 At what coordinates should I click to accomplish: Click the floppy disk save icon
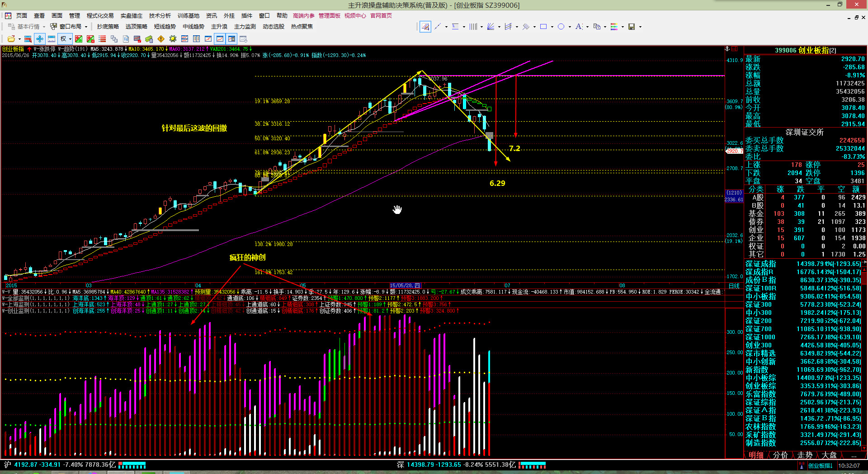(632, 27)
